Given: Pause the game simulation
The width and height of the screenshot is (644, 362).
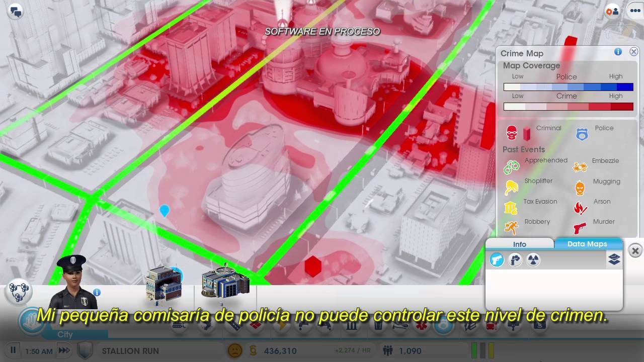Looking at the screenshot, I should (x=14, y=350).
